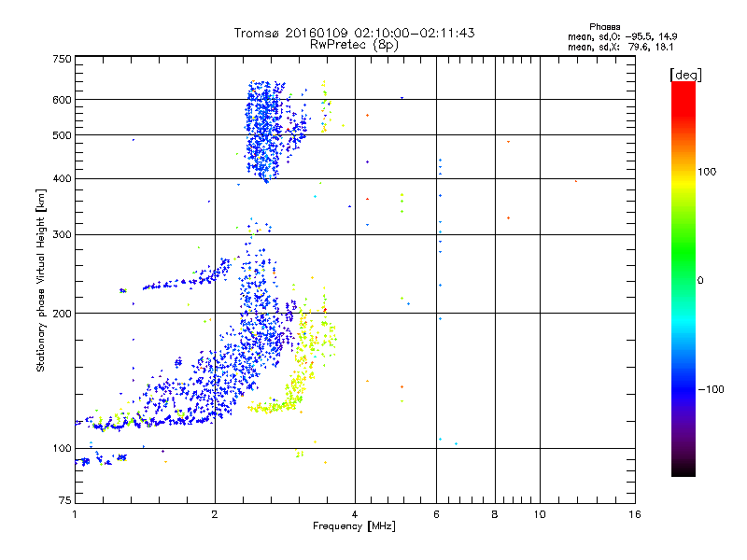Select the Phases header text
747x560 pixels.
pos(604,27)
